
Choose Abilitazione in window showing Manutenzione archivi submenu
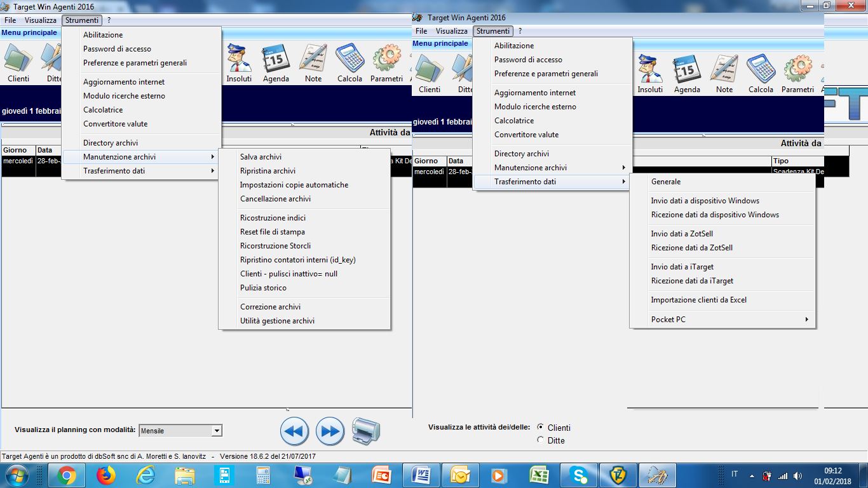[141, 35]
